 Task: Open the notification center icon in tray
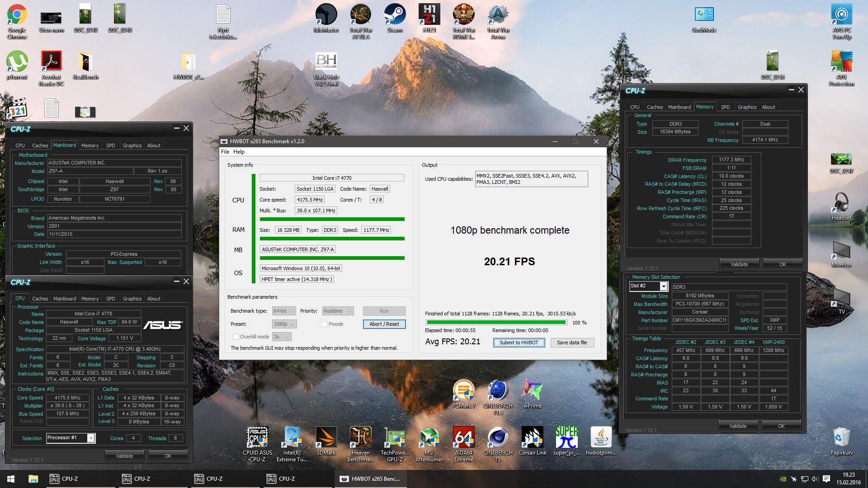pyautogui.click(x=826, y=479)
